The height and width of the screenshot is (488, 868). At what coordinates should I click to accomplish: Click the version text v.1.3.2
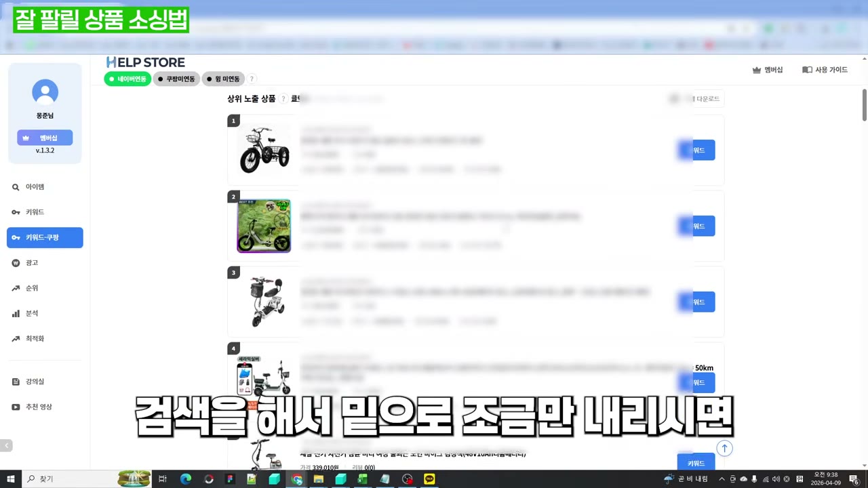pos(45,150)
